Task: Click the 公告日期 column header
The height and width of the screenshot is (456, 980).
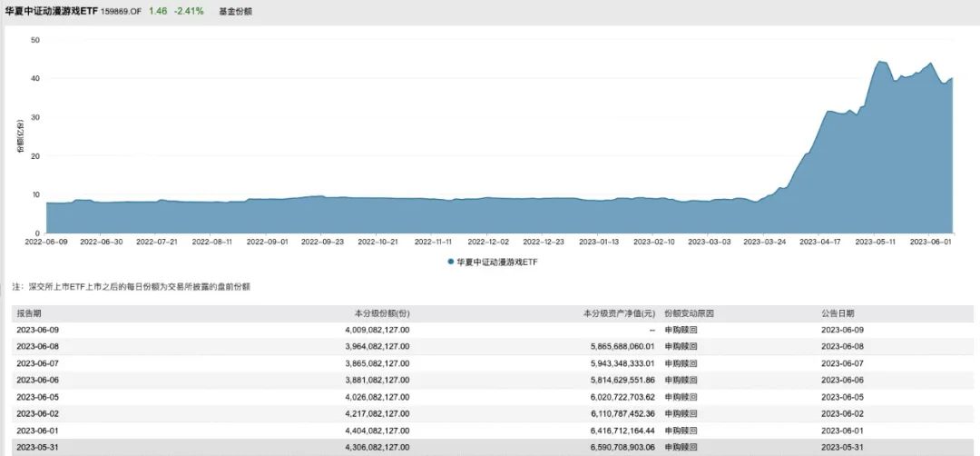Action: [838, 313]
